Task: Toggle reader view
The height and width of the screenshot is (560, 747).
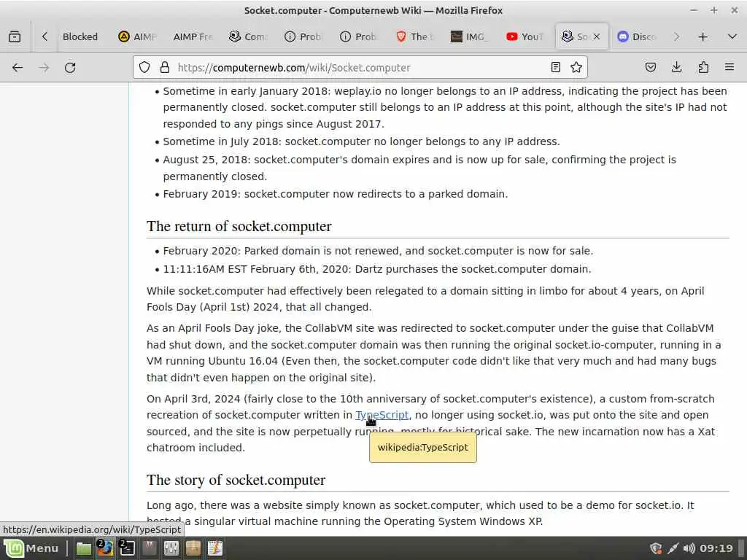Action: pyautogui.click(x=555, y=68)
